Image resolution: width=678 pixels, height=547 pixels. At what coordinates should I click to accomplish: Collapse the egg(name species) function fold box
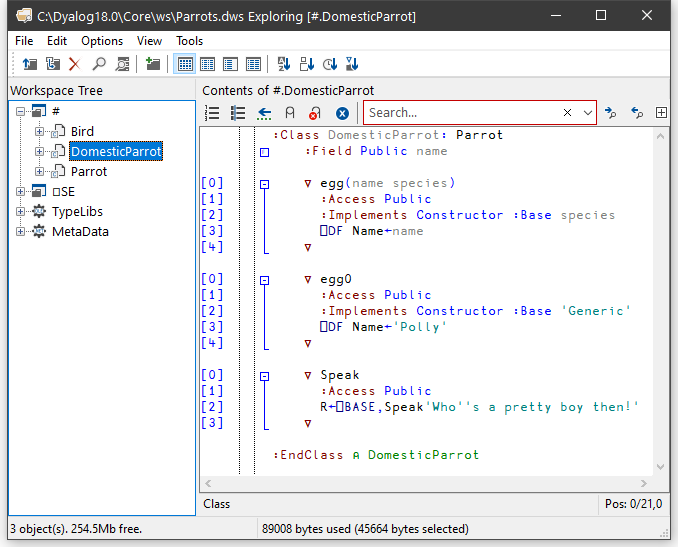[x=265, y=184]
